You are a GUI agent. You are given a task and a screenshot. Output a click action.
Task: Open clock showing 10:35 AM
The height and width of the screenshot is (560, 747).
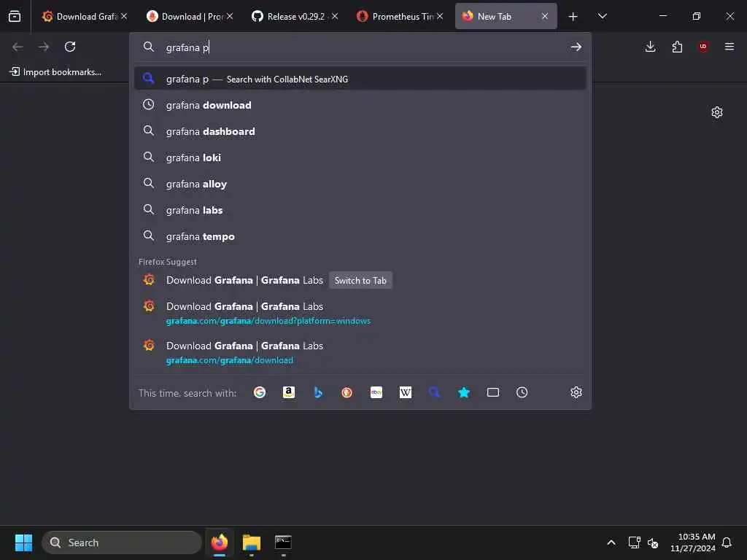(x=693, y=542)
